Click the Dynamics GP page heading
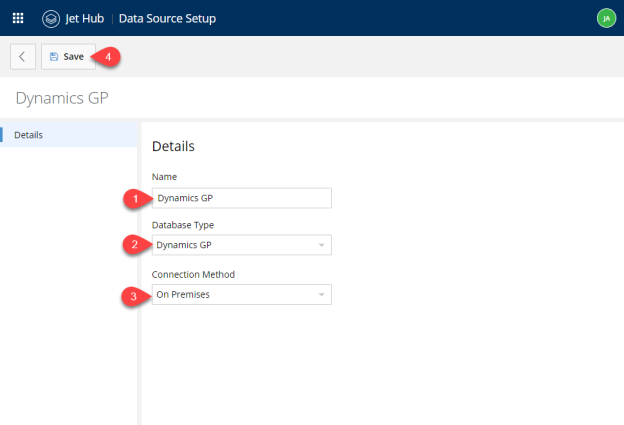The width and height of the screenshot is (624, 425). pos(62,98)
